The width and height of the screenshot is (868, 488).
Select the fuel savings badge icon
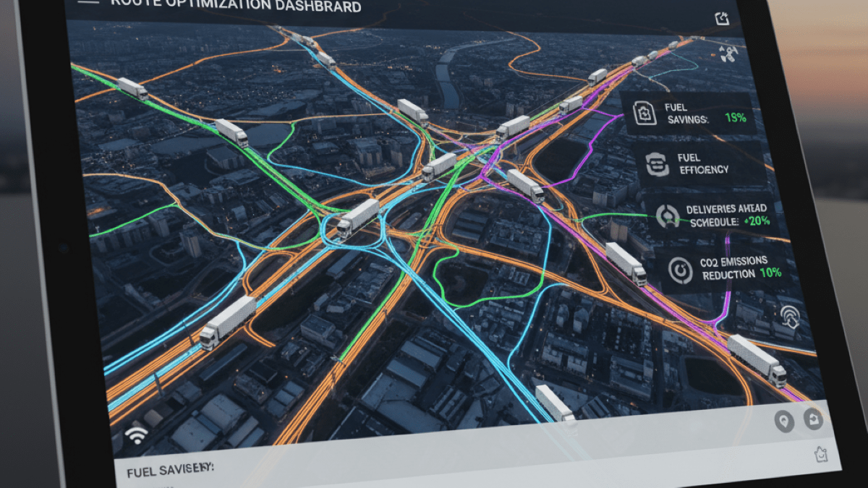[x=644, y=114]
